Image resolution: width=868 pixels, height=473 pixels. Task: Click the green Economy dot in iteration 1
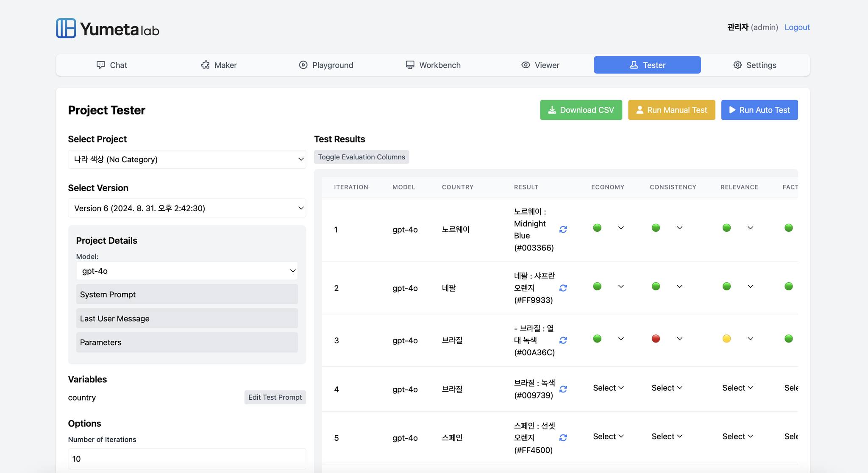tap(597, 228)
